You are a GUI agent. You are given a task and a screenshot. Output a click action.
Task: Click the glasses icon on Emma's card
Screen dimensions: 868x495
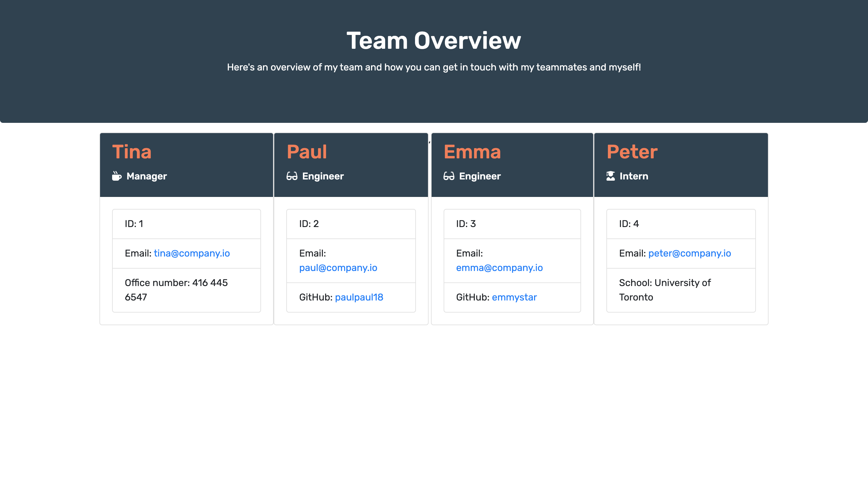point(449,176)
